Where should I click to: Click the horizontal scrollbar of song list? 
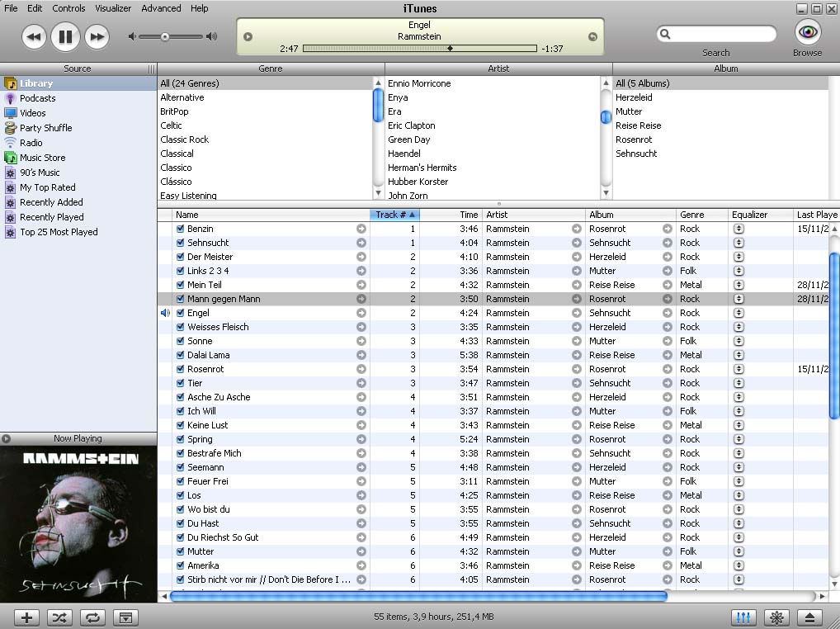[x=418, y=596]
